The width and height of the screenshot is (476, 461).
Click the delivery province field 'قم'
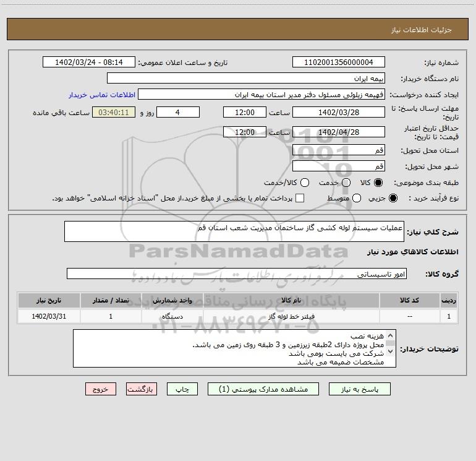[x=339, y=150]
